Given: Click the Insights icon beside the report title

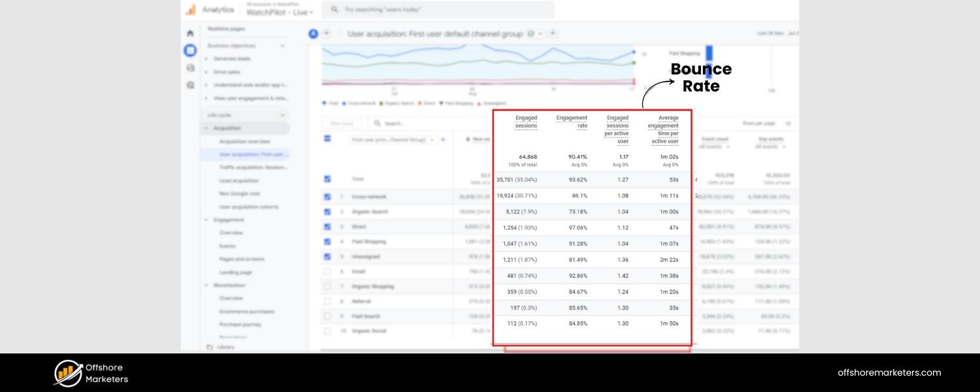Looking at the screenshot, I should click(x=312, y=33).
